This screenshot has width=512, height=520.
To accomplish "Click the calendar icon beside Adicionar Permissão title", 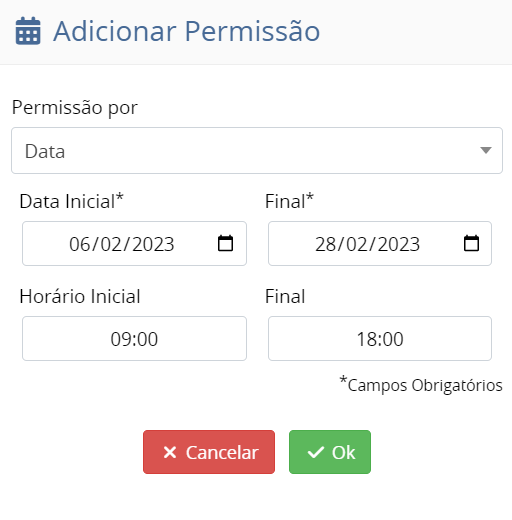I will 28,31.
